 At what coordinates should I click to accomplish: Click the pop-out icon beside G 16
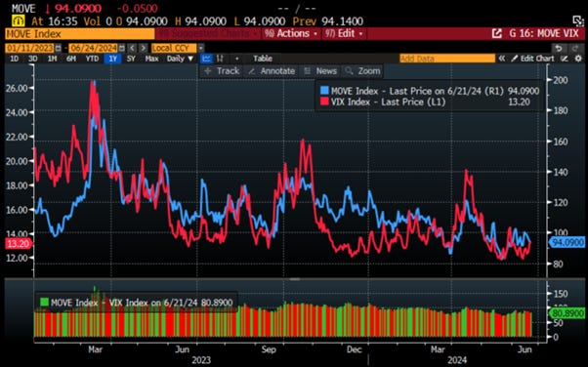point(497,34)
